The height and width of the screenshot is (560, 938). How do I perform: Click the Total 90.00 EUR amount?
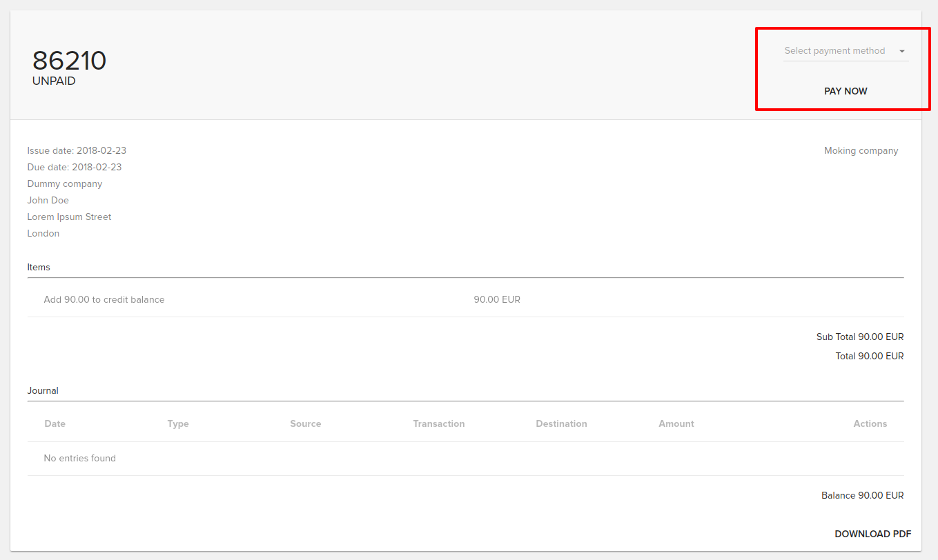click(868, 356)
